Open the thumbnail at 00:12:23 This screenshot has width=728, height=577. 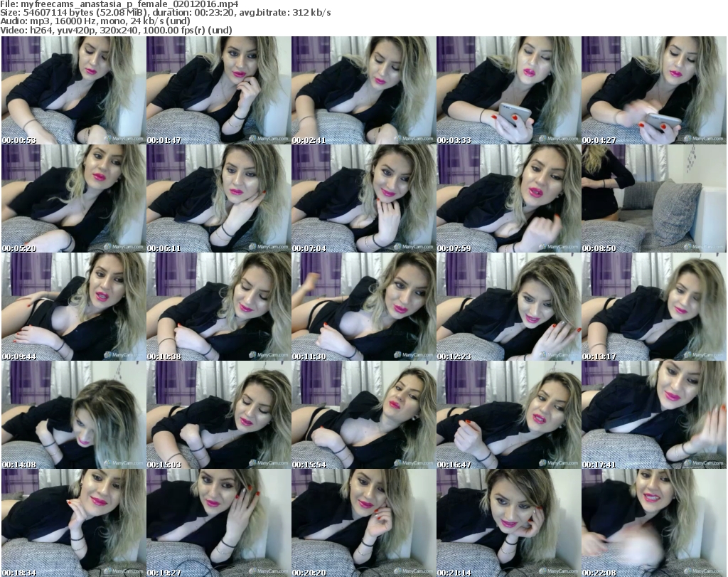[x=509, y=307]
